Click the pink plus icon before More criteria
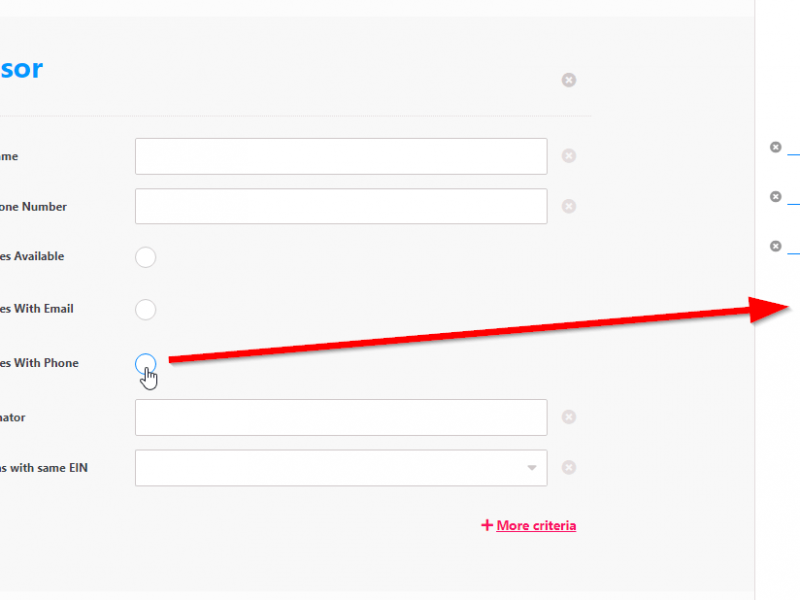Screen dimensions: 800x600 487,525
